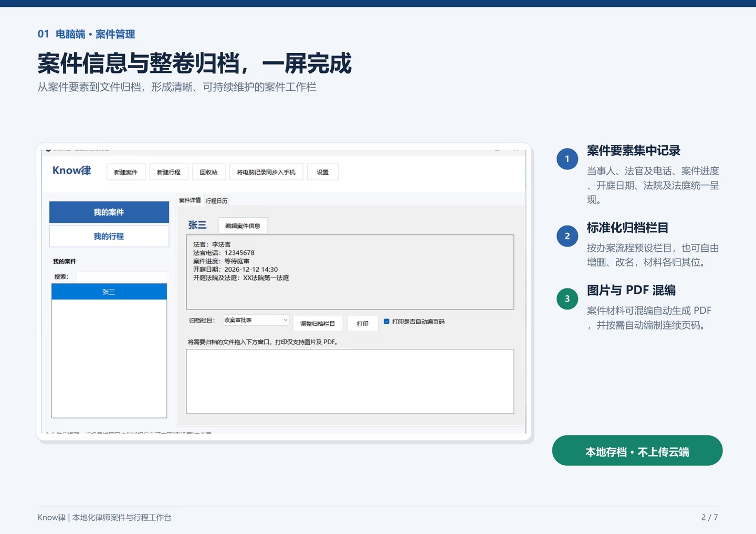Click the 开庭日期 2026-12-12 14:30 line

235,270
